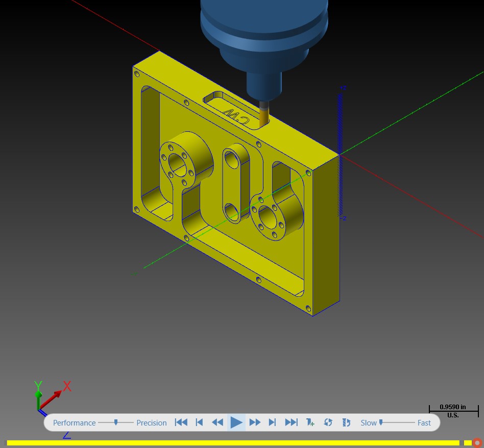Toggle the loop playback icon

(x=328, y=422)
